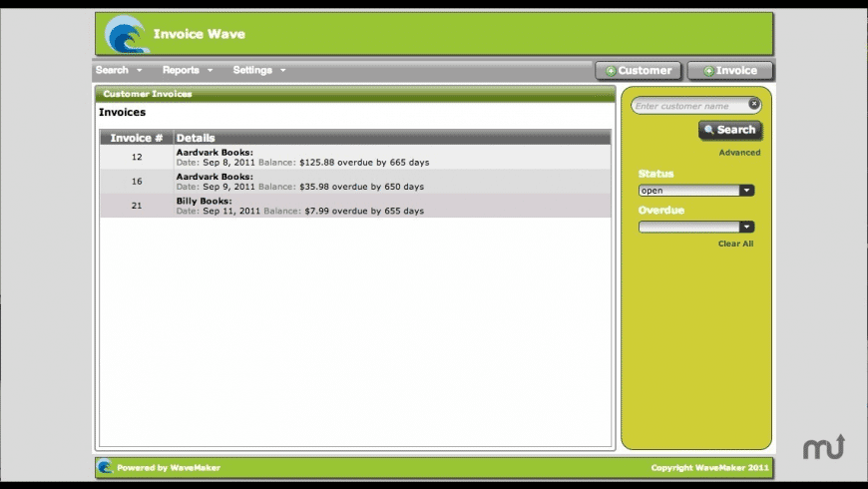
Task: Open the Advanced search link
Action: (x=739, y=153)
